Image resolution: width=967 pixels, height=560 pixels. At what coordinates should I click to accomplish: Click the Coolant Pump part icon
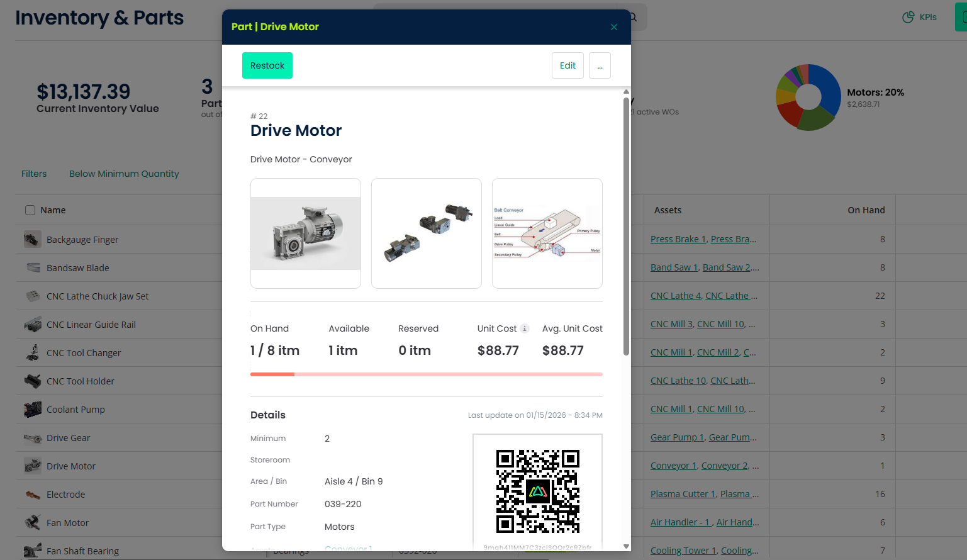coord(32,409)
